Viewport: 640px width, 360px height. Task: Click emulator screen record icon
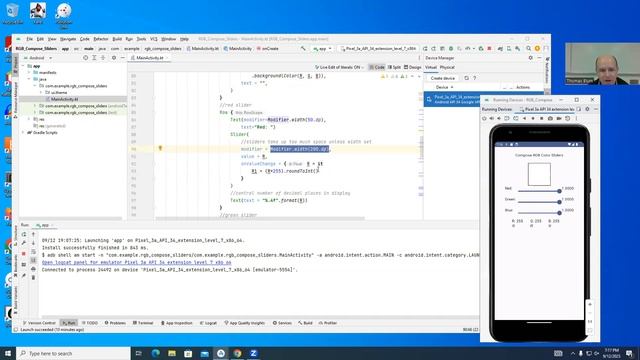click(559, 118)
